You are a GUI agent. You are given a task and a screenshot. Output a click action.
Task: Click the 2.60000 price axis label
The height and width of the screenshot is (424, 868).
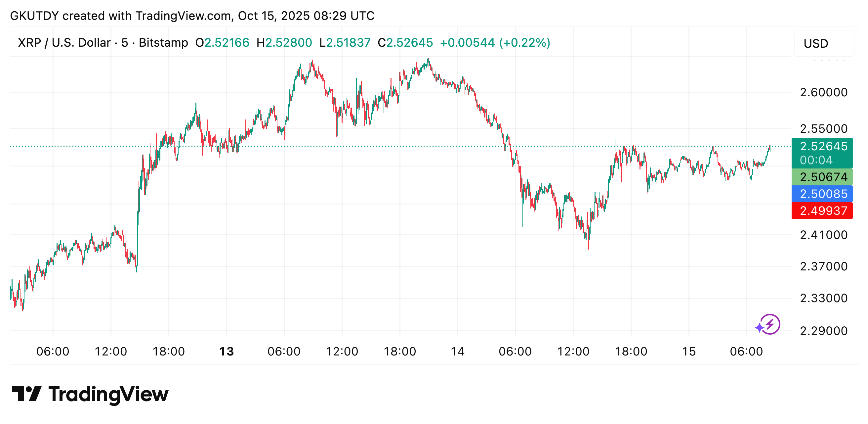click(823, 92)
